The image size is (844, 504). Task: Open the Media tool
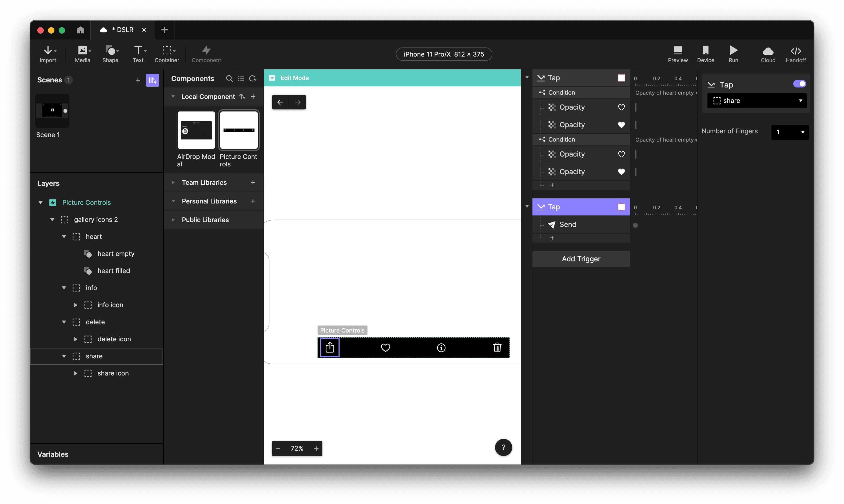point(82,54)
